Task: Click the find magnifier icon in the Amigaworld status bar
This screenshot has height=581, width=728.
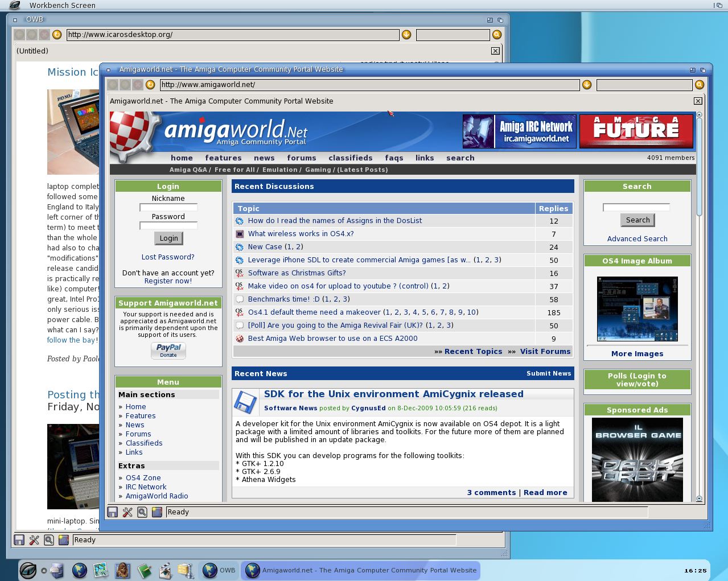Action: pos(142,512)
